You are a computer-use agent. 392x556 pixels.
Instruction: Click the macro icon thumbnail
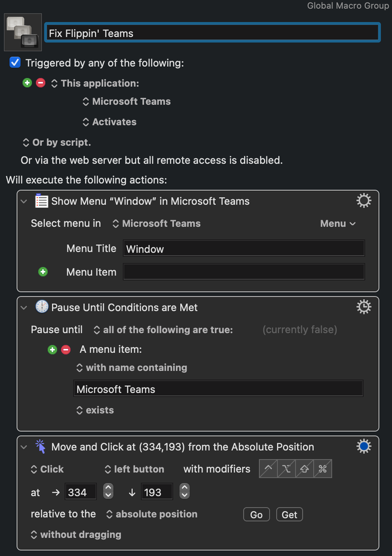pyautogui.click(x=23, y=32)
